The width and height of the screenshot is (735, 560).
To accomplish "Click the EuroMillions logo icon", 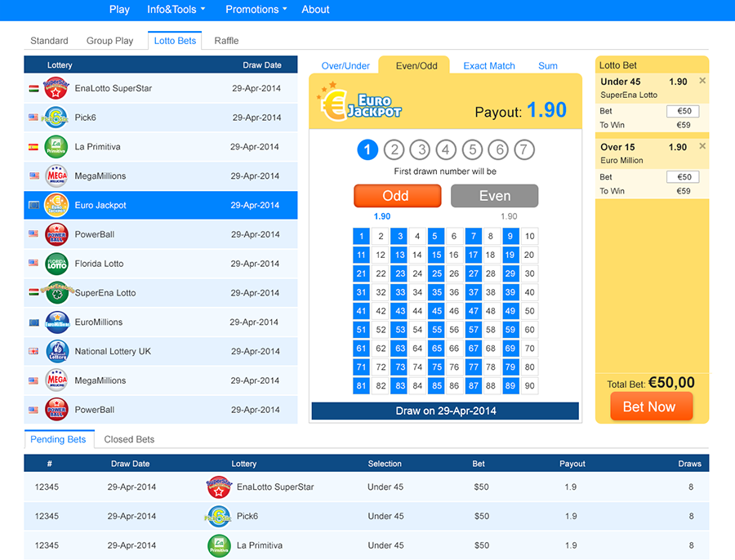I will pos(56,322).
